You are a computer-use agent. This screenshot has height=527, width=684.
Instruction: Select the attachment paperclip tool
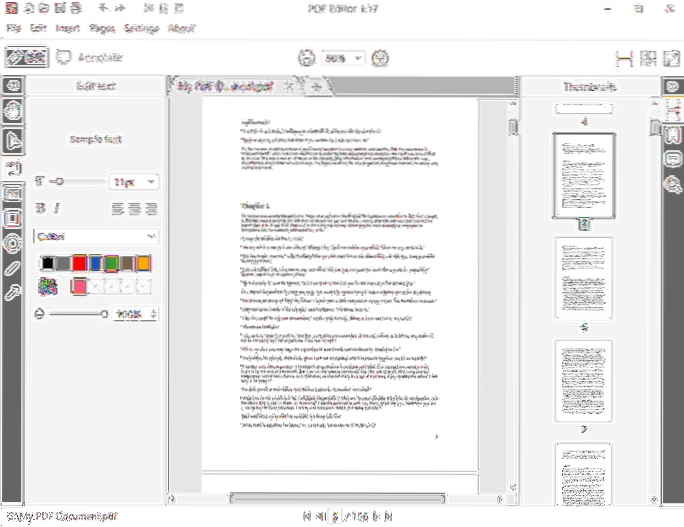13,269
